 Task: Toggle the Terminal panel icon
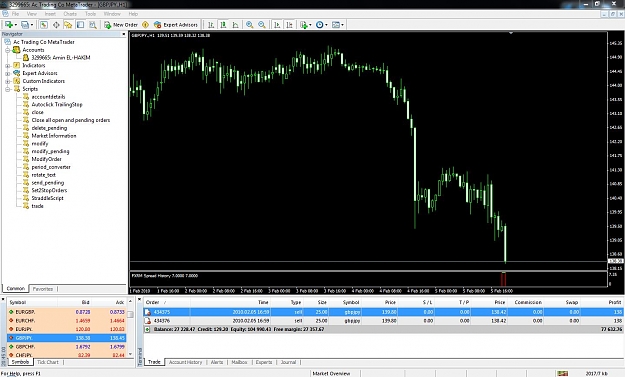pyautogui.click(x=81, y=25)
